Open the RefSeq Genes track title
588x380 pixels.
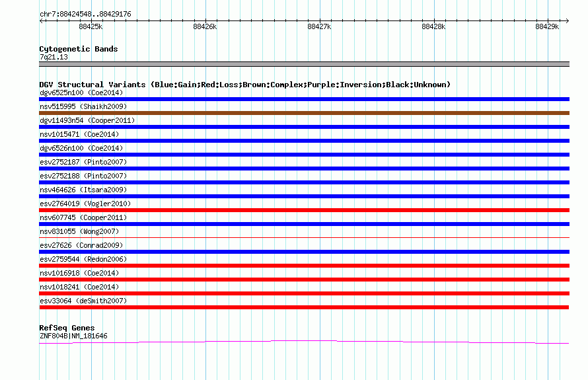point(67,328)
